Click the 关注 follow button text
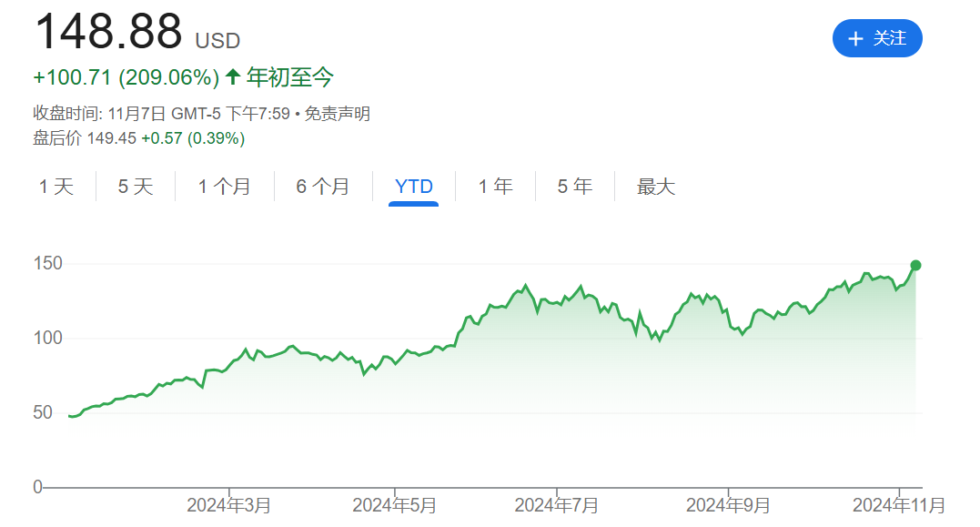This screenshot has height=527, width=980. click(x=889, y=38)
